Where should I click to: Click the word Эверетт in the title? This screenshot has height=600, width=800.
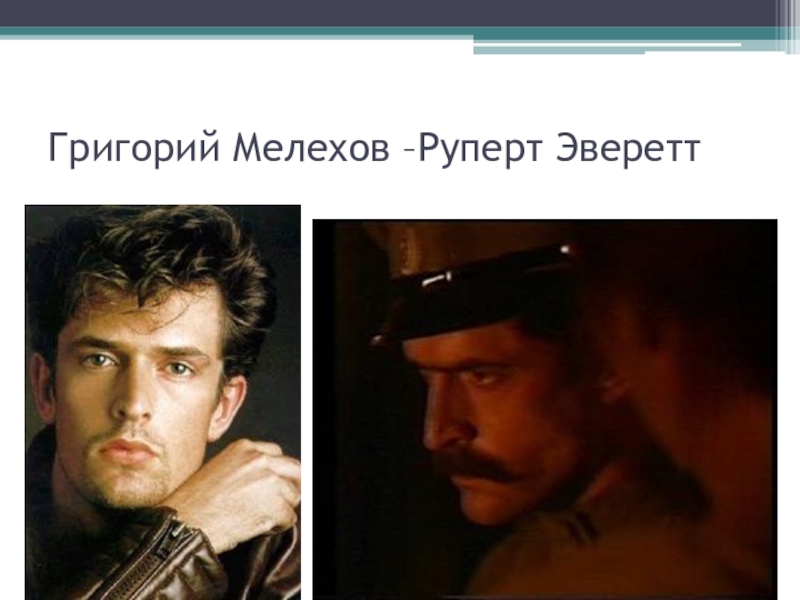(x=627, y=148)
